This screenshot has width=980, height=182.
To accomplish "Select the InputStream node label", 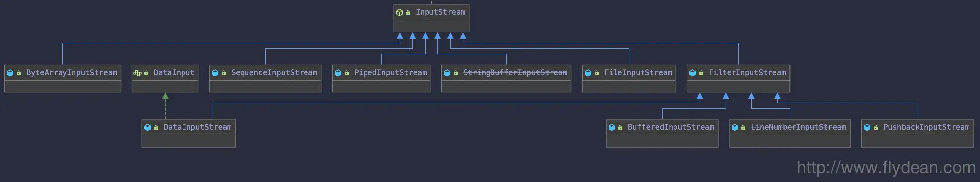I will tap(440, 12).
